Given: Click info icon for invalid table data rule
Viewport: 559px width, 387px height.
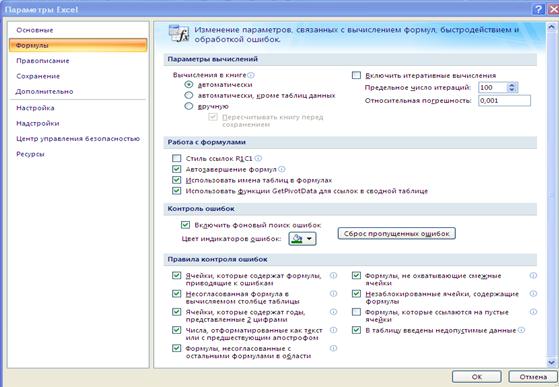Looking at the screenshot, I should (521, 330).
